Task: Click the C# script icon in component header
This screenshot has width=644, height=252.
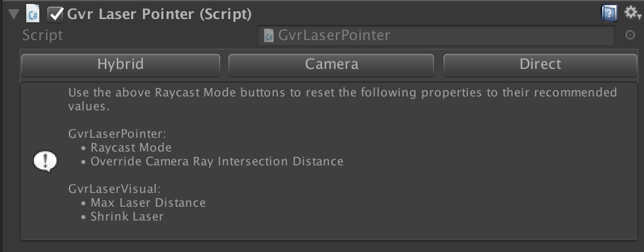Action: 33,14
